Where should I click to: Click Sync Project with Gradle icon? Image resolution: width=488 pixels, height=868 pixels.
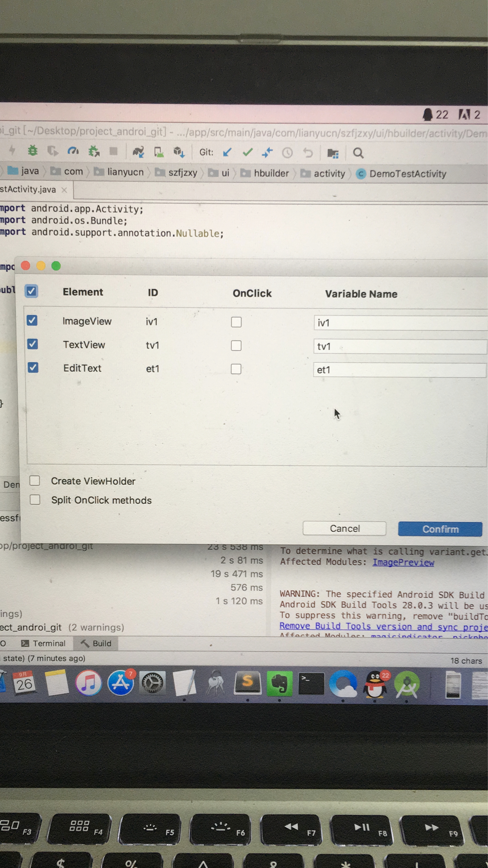click(138, 152)
